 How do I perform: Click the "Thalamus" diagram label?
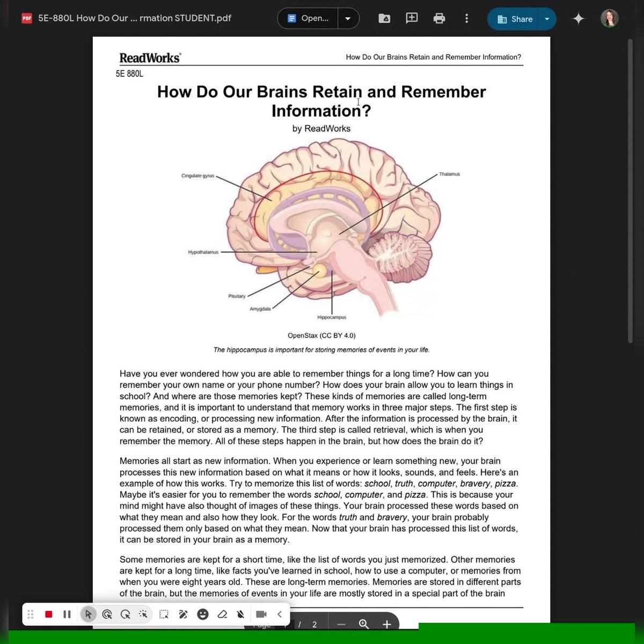450,174
